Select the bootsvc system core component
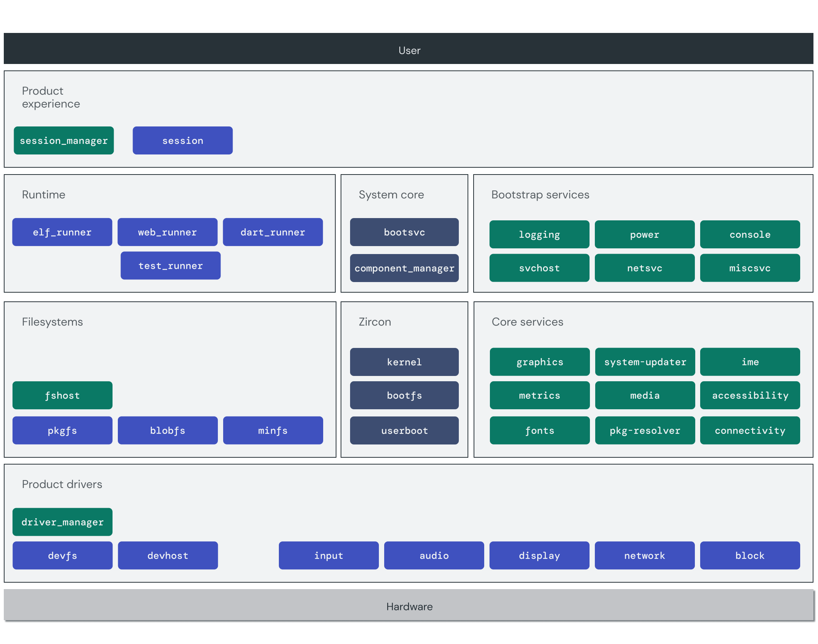The height and width of the screenshot is (644, 818). pyautogui.click(x=404, y=234)
